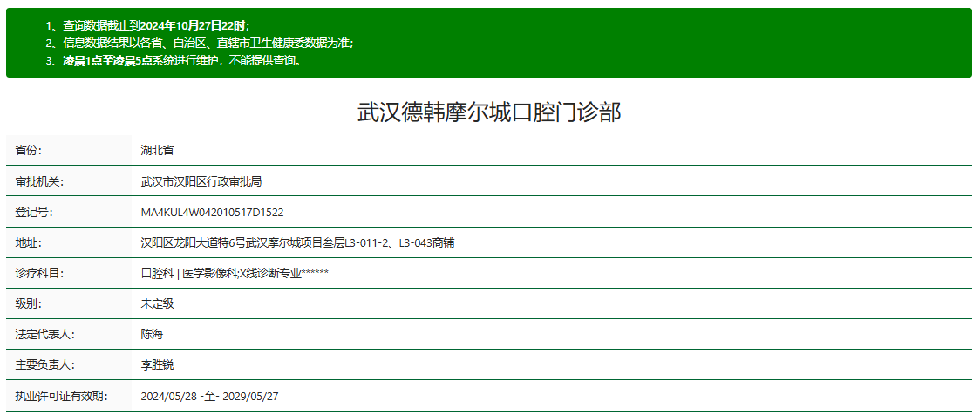Click the 级别 row label

point(29,303)
